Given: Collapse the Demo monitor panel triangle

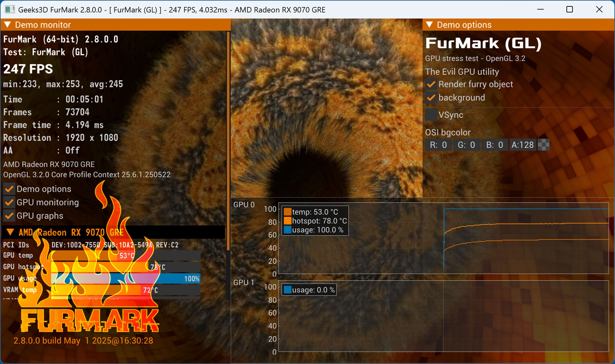Looking at the screenshot, I should 8,25.
